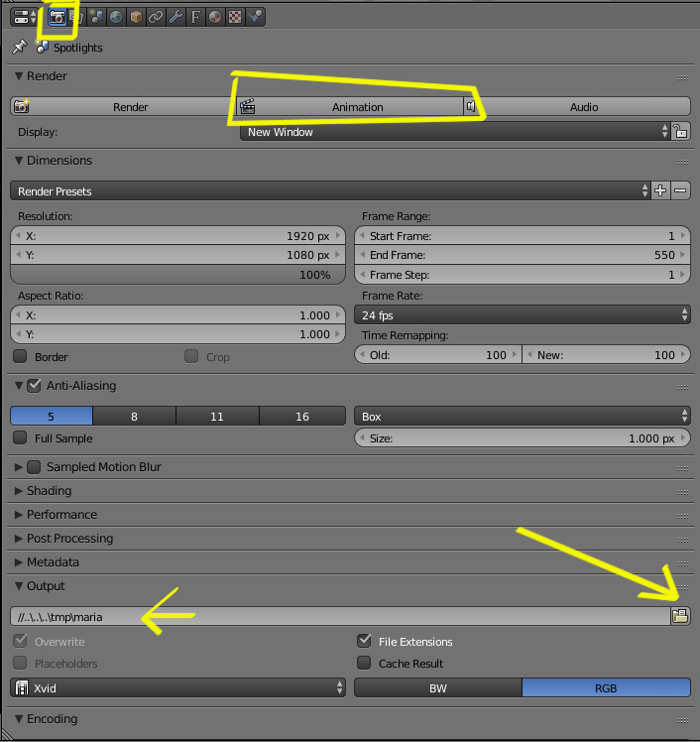The width and height of the screenshot is (700, 742).
Task: Expand the Shading panel
Action: (x=19, y=491)
